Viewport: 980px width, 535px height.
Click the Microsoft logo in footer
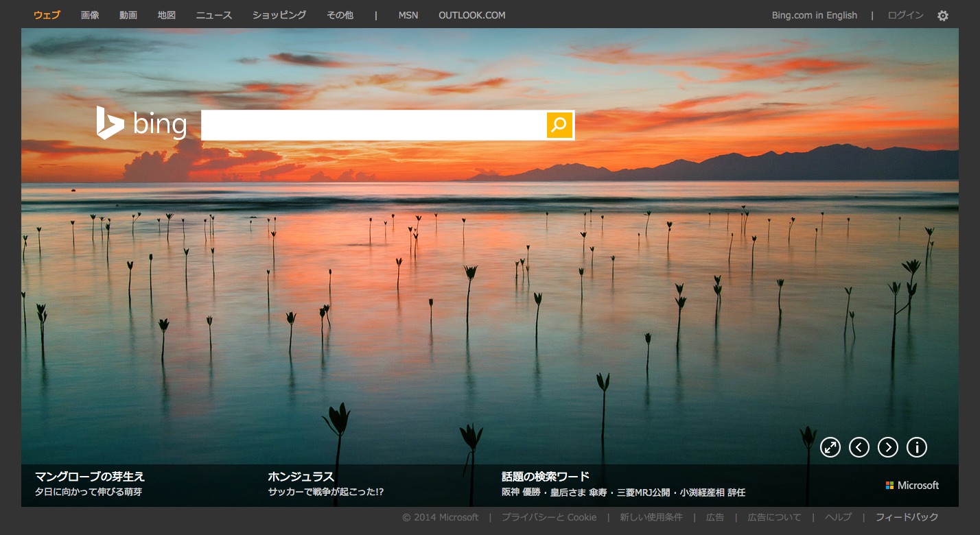tap(912, 485)
